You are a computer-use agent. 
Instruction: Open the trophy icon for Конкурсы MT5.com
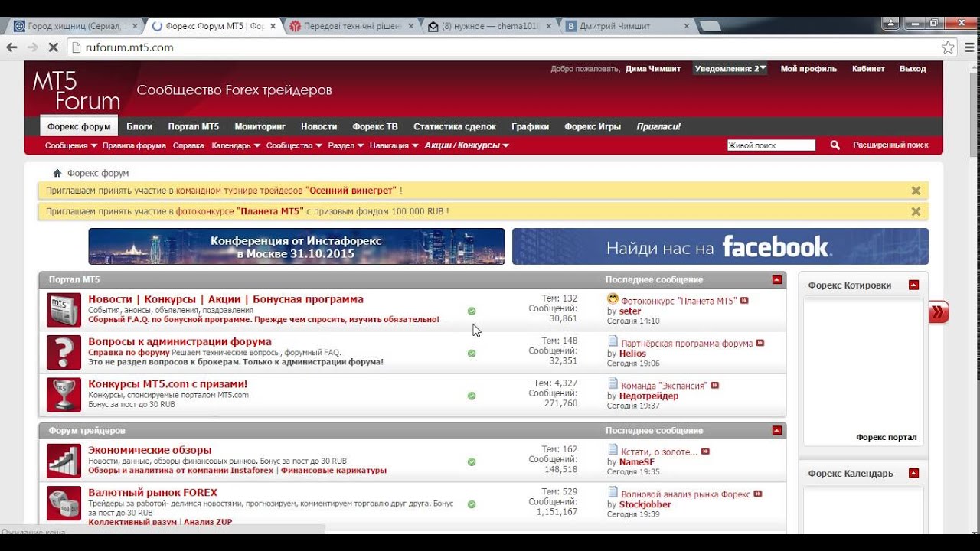(x=64, y=395)
